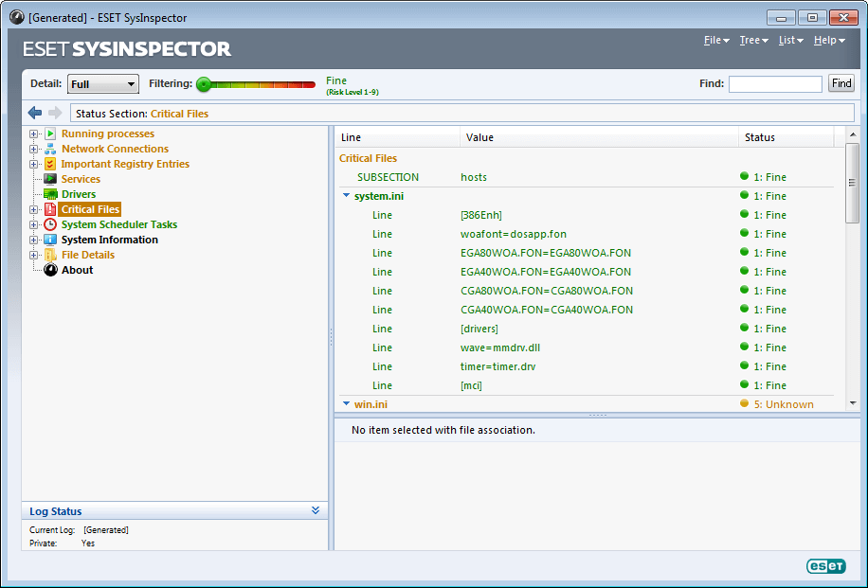868x588 pixels.
Task: Go back with the blue arrow
Action: 35,113
